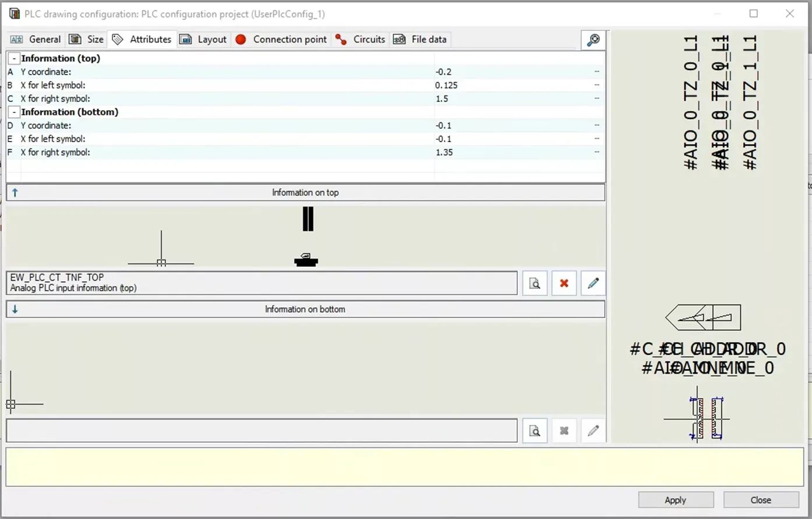Click the greyed-out bottom symbol delete icon
The width and height of the screenshot is (812, 519).
click(x=564, y=431)
